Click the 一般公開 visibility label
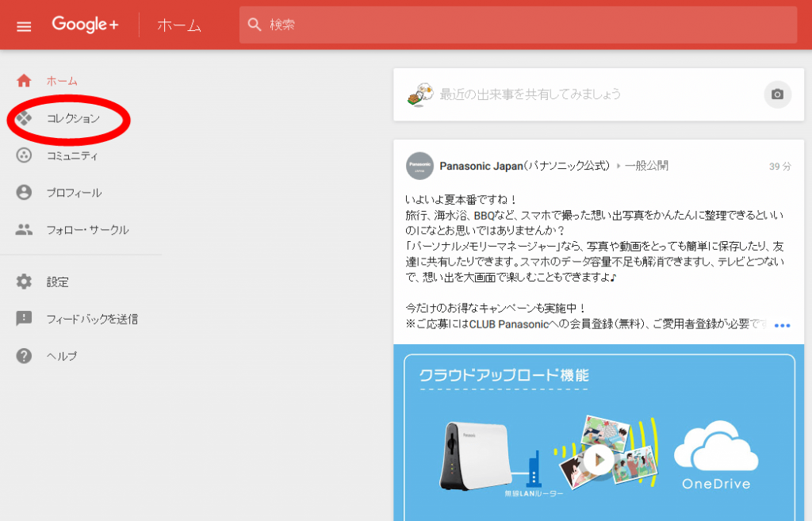This screenshot has height=521, width=812. coord(646,166)
